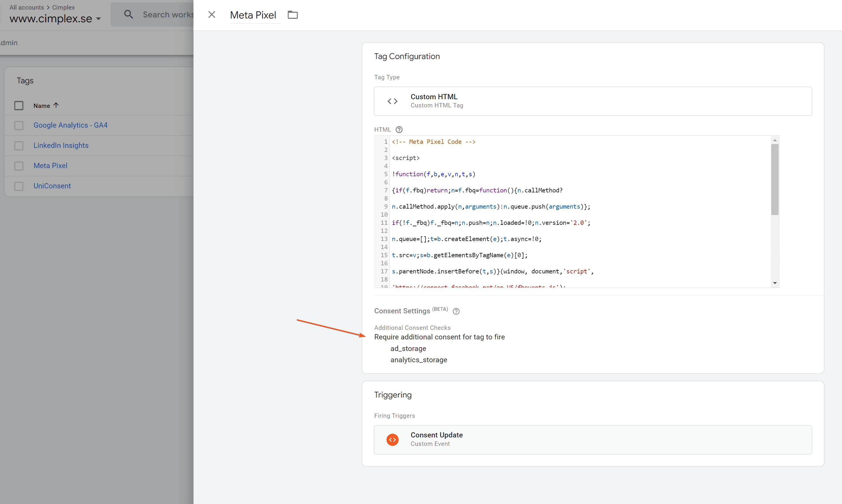842x504 pixels.
Task: Click code line 'n.queue=[];t=b.createElement(e)'
Action: coord(466,239)
